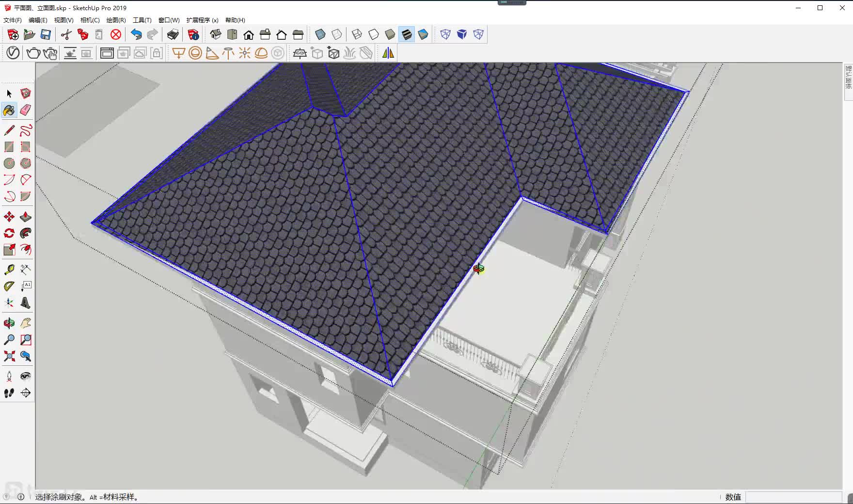
Task: Start V-Ray Interactive Render icon
Action: pos(50,53)
